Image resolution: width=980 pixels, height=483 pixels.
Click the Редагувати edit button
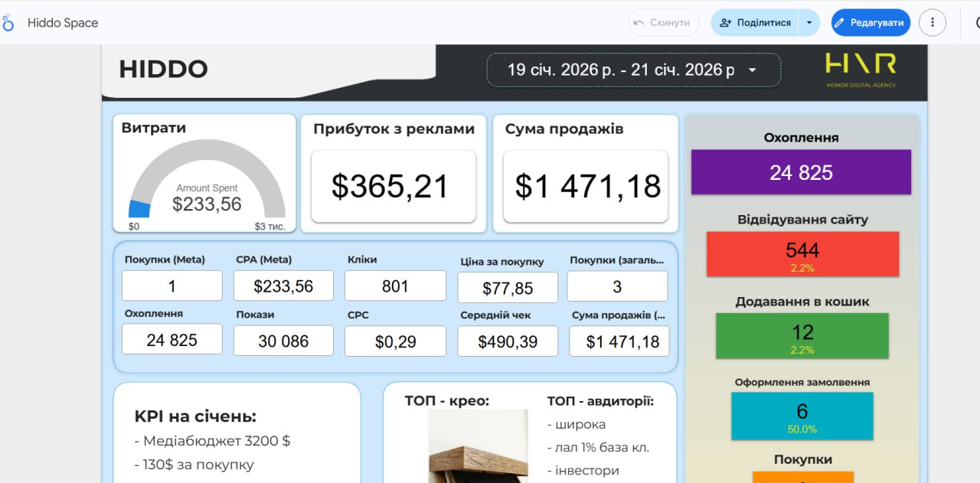click(x=871, y=22)
